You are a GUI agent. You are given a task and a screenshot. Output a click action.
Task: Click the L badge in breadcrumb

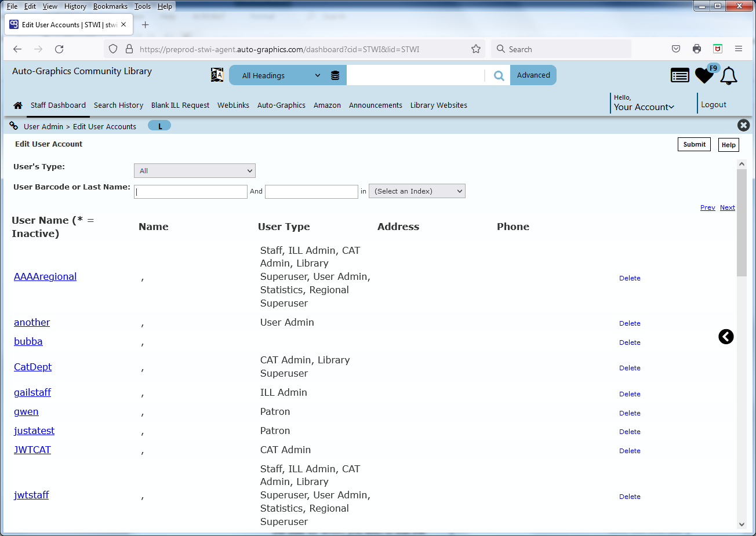pyautogui.click(x=159, y=126)
